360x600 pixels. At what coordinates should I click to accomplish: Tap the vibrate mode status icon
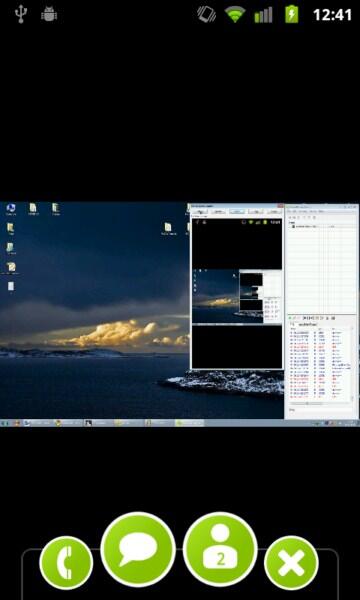[x=206, y=14]
